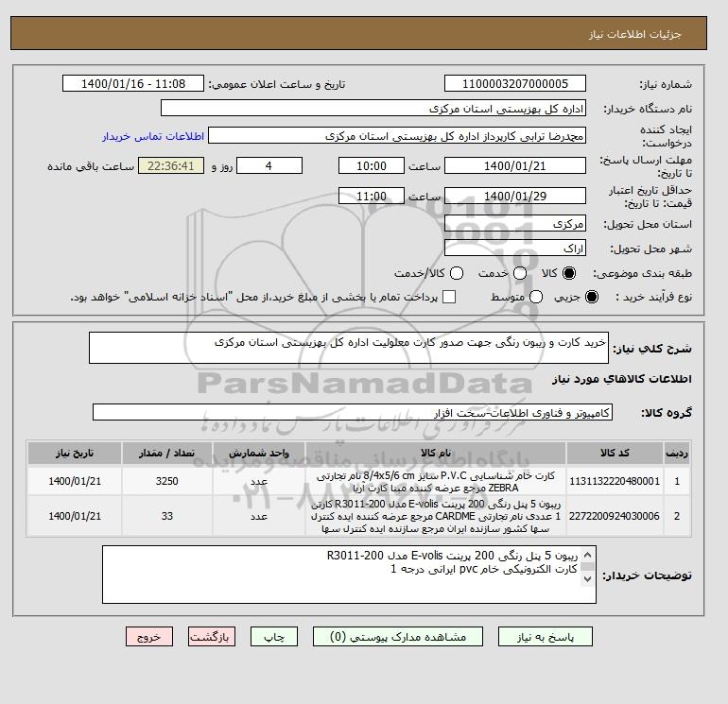Click the توضیحات خریدار text area
This screenshot has width=728, height=704.
(x=349, y=575)
